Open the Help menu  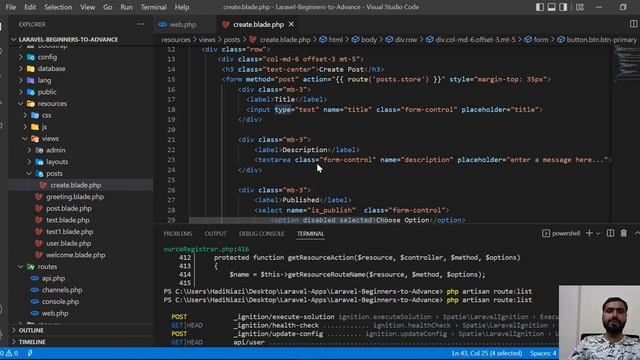tap(182, 7)
